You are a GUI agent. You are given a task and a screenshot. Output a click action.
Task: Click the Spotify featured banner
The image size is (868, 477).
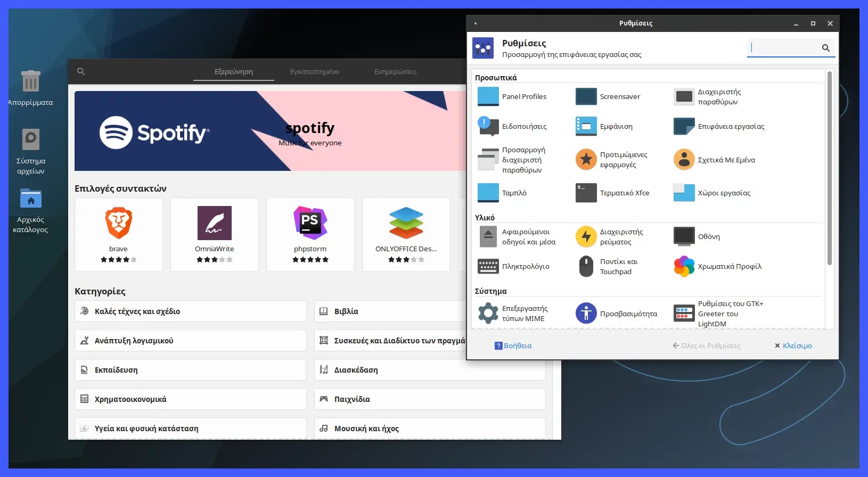(x=271, y=131)
